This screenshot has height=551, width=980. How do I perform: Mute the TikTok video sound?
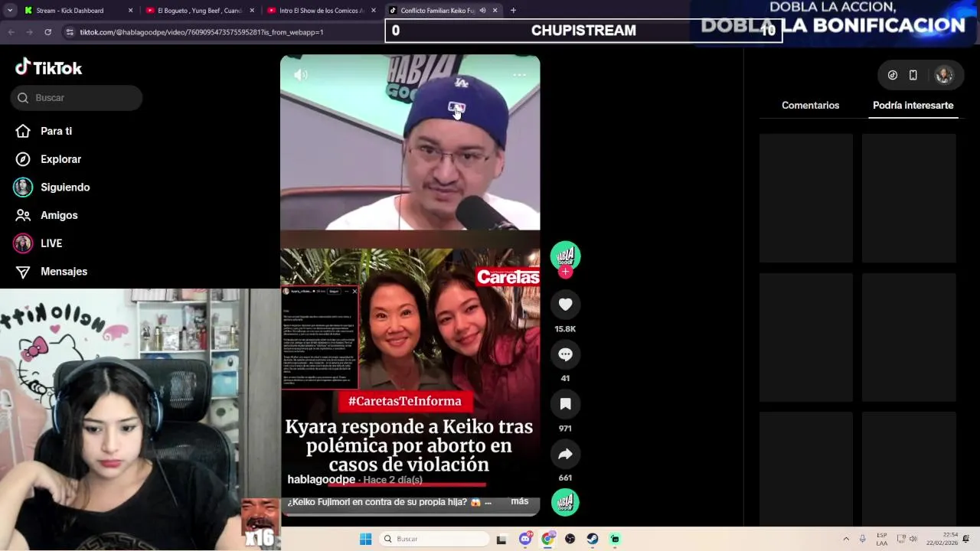coord(300,74)
